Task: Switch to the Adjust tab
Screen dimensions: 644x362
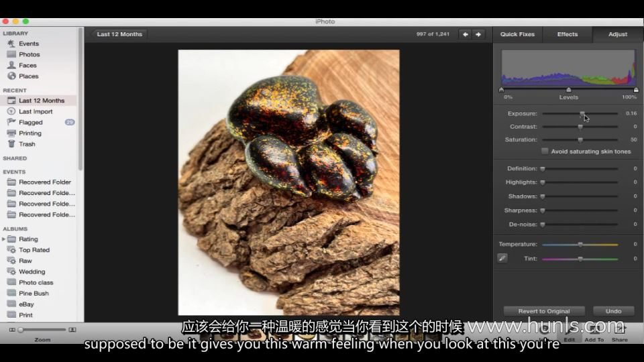Action: pos(618,34)
